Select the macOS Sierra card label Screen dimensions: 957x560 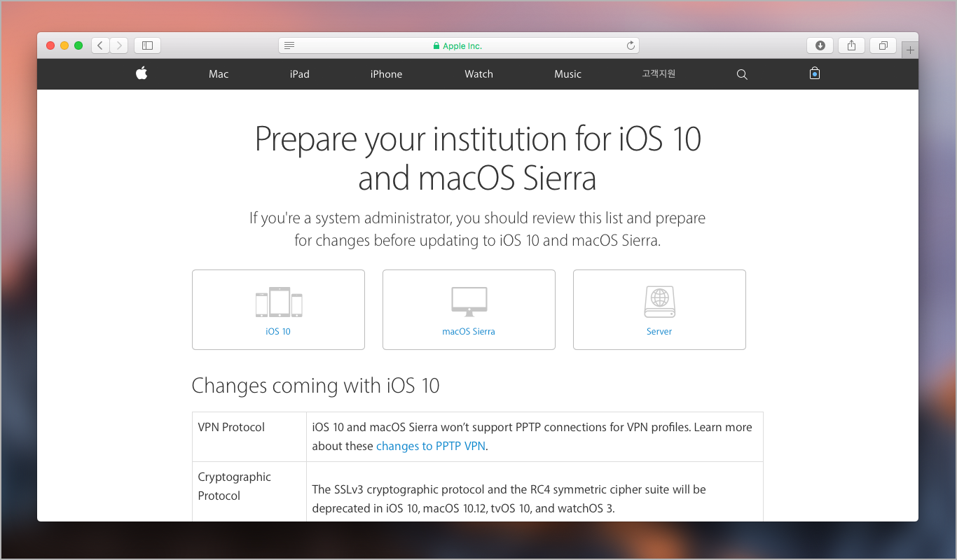click(469, 332)
